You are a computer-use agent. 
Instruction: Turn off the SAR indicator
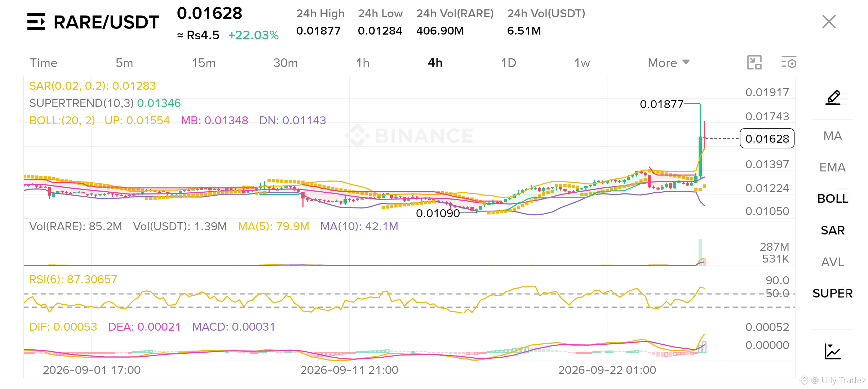833,230
